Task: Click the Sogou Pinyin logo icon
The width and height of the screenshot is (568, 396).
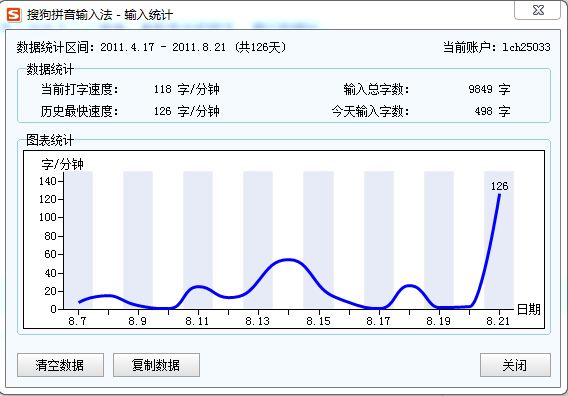Action: pyautogui.click(x=14, y=15)
